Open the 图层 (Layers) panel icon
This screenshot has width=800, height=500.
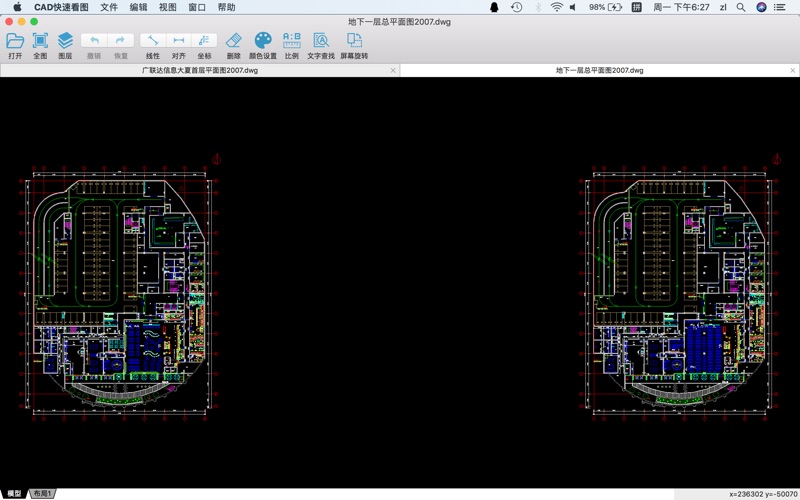point(65,41)
